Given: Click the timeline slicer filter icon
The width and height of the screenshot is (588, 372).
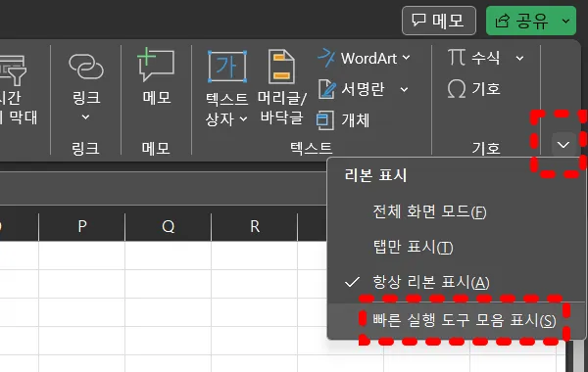Looking at the screenshot, I should point(13,70).
